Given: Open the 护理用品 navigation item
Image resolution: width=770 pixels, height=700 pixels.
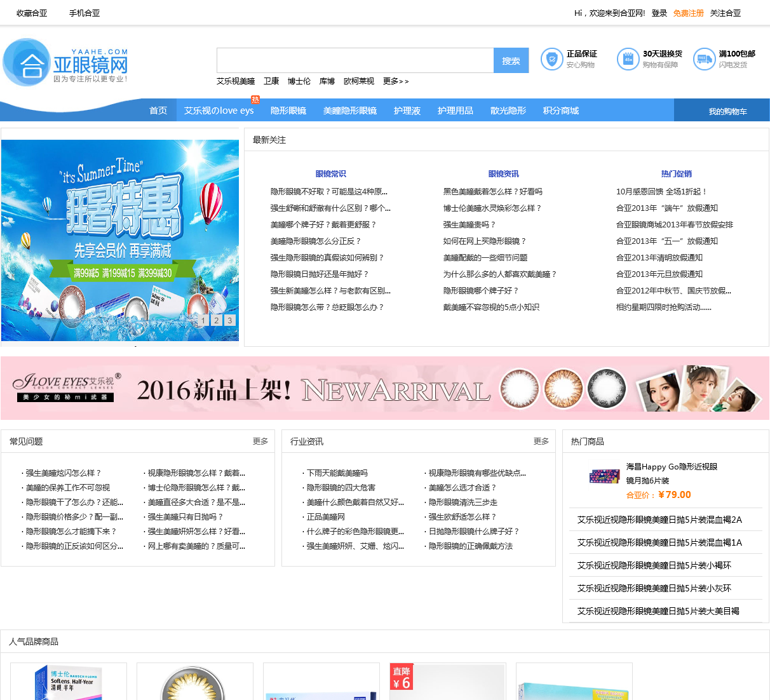Looking at the screenshot, I should pos(456,111).
